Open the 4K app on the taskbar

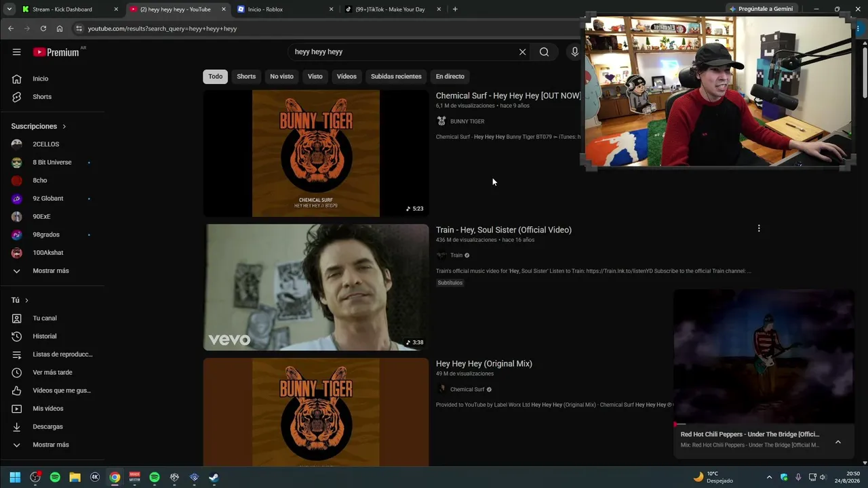pos(95,477)
